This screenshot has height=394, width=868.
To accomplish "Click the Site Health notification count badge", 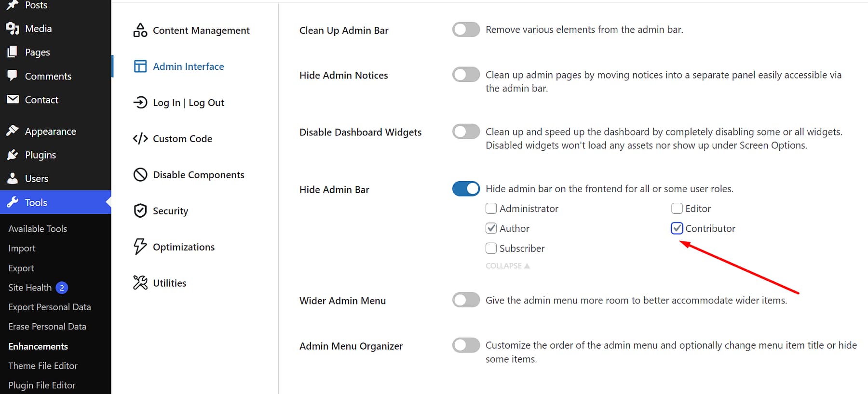I will tap(62, 288).
